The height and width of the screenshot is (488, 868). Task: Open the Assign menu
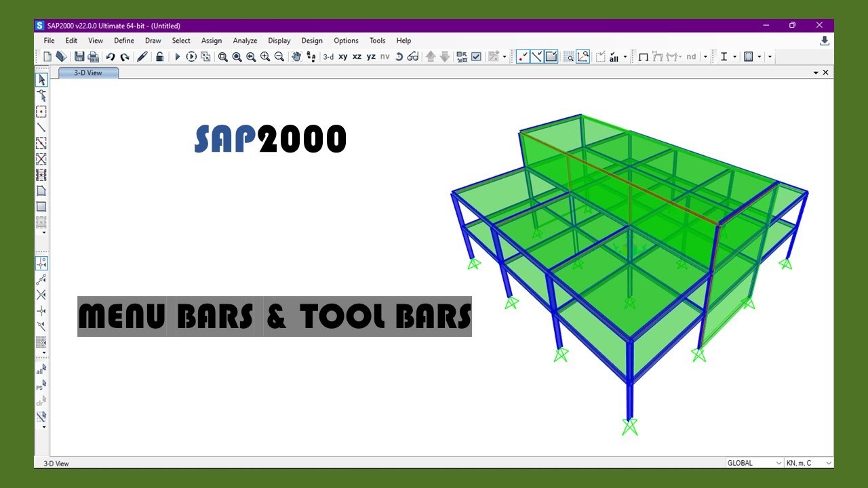pos(212,41)
